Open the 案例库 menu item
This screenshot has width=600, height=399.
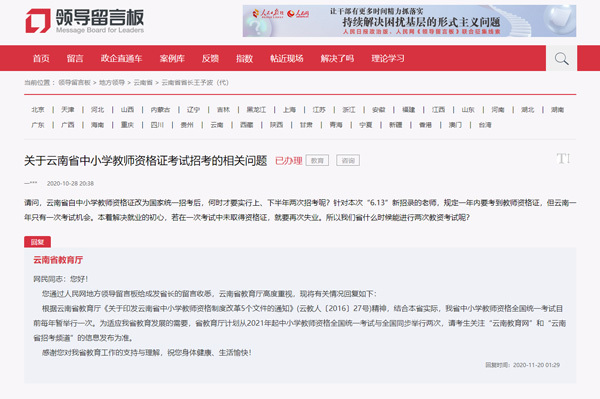coord(172,59)
